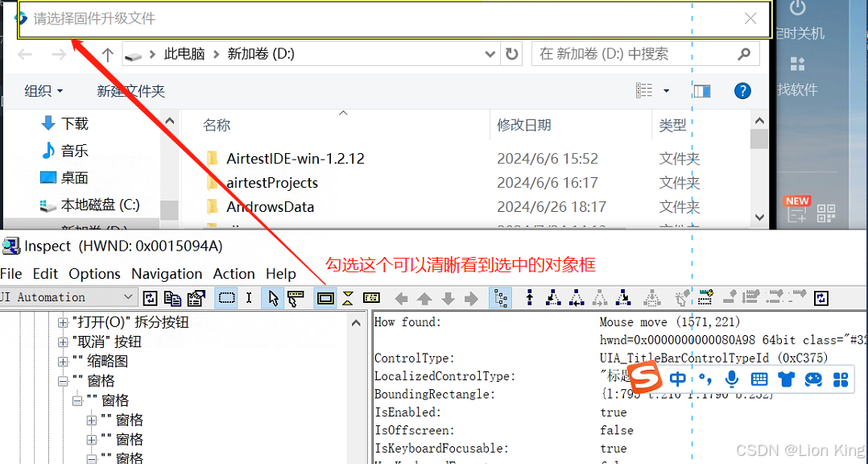The image size is (868, 464).
Task: Toggle Watch Caret I-beam button
Action: click(x=249, y=298)
